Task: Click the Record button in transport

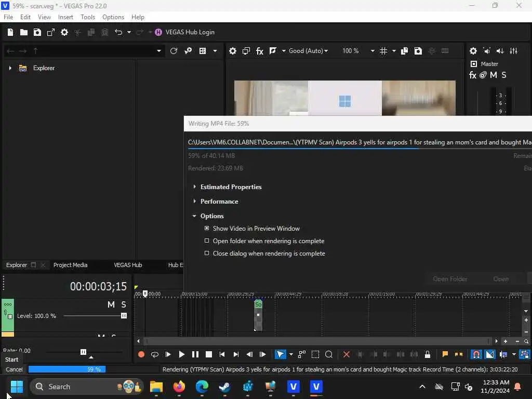Action: (x=141, y=354)
